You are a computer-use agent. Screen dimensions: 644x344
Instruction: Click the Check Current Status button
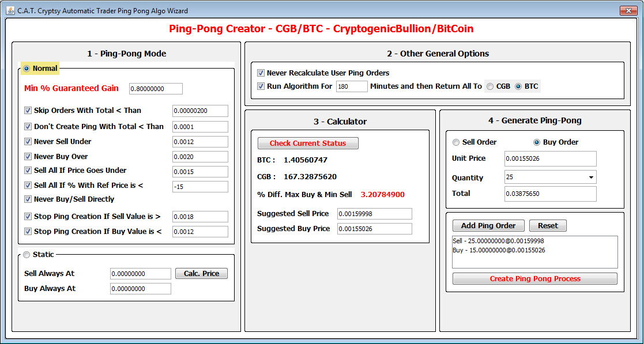pos(308,143)
